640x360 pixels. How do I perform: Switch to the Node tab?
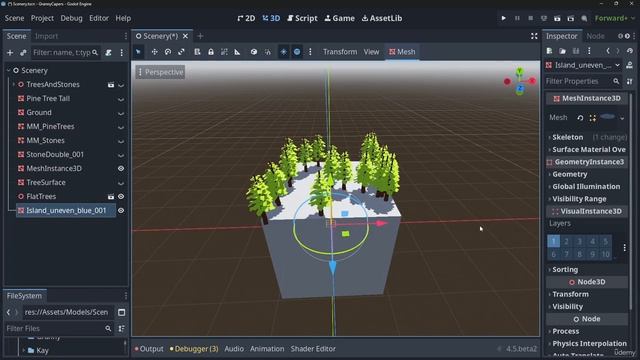(x=595, y=36)
